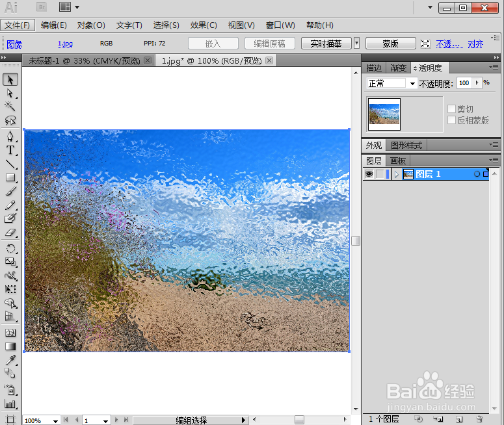Select the Eraser tool

[10, 232]
